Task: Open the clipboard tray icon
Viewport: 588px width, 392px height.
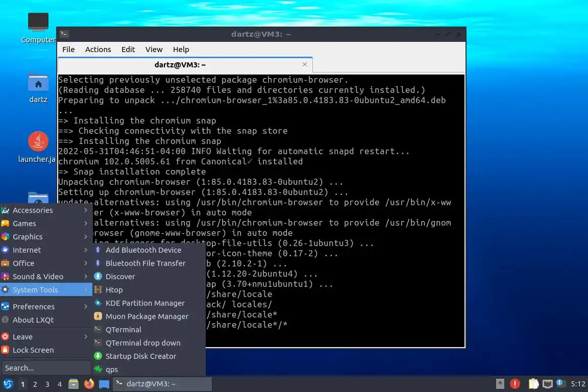Action: [x=533, y=384]
